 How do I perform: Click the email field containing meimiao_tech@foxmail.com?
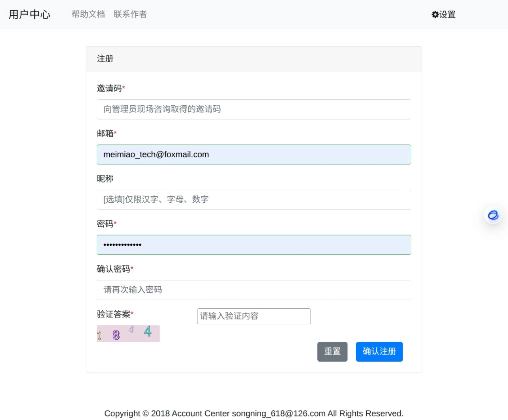click(x=253, y=155)
